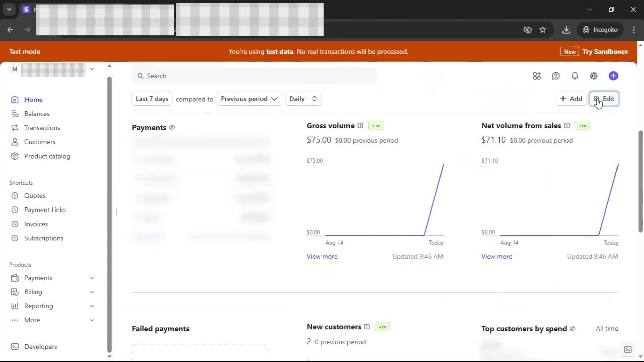This screenshot has width=644, height=362.
Task: Open Product catalog in the sidebar
Action: (47, 156)
